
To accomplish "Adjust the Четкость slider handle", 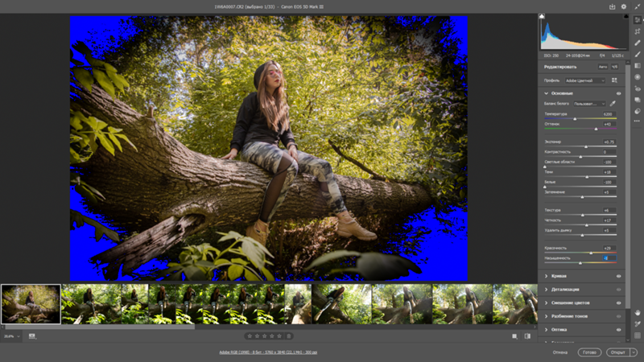I will click(x=587, y=225).
